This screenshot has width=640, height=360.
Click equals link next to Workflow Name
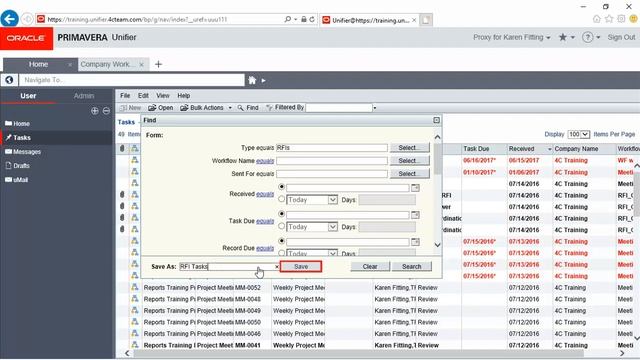click(265, 161)
